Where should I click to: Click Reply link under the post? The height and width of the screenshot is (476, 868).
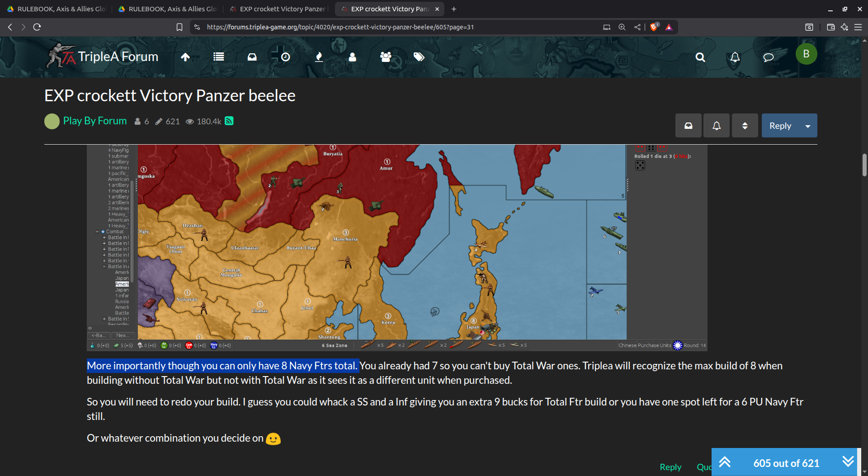click(x=670, y=467)
